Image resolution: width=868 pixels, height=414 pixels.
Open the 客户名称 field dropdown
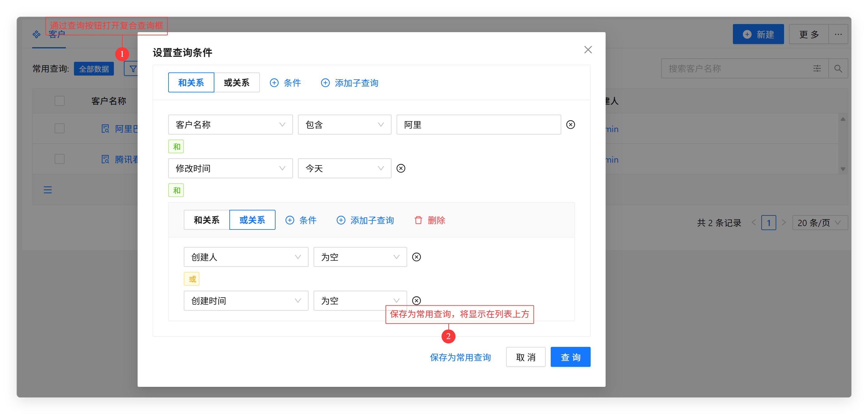pyautogui.click(x=231, y=125)
